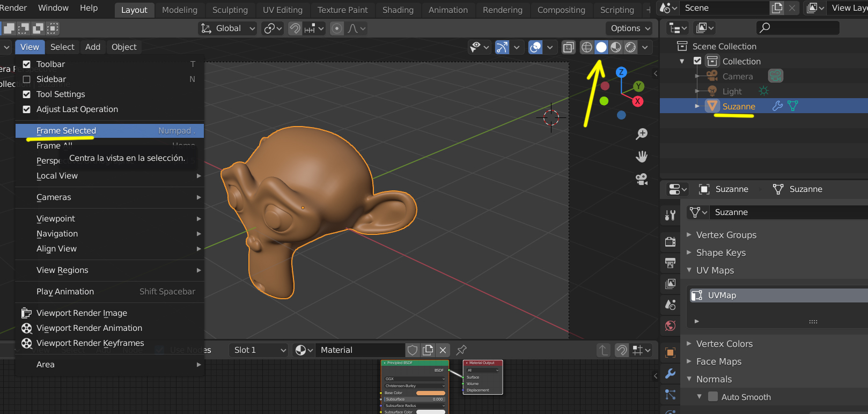Expand the Vertex Groups panel
Viewport: 868px width, 414px height.
coord(726,235)
